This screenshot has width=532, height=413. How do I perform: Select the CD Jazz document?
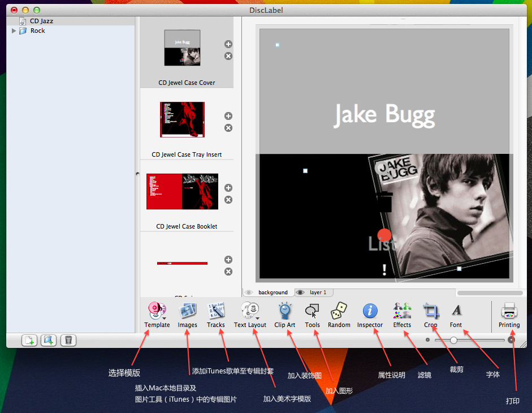coord(71,21)
